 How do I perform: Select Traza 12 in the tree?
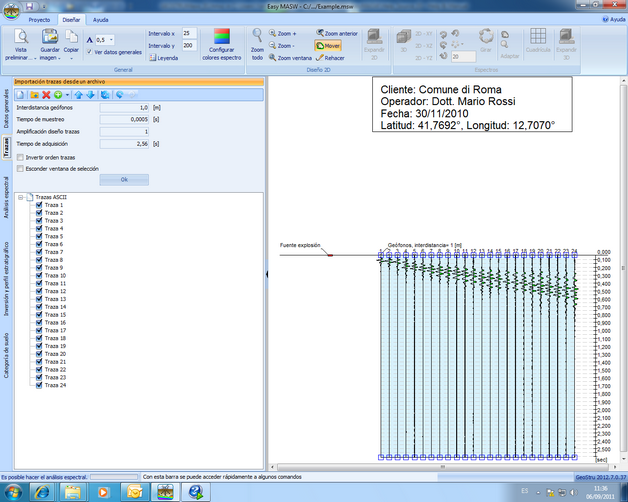(55, 291)
